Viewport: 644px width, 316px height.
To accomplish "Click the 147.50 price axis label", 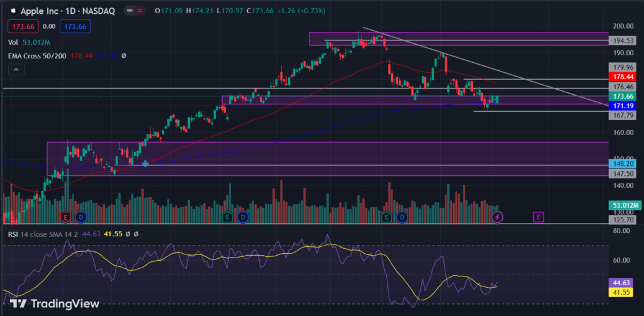I will (x=623, y=173).
